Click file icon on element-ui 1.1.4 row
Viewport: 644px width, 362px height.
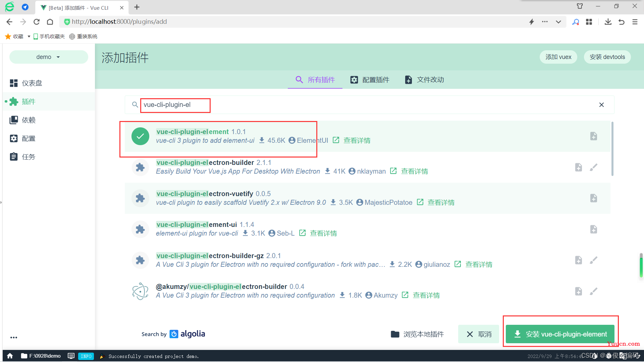pos(594,229)
